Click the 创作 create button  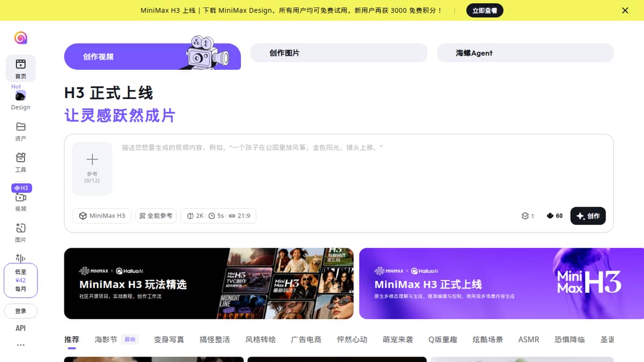point(588,216)
